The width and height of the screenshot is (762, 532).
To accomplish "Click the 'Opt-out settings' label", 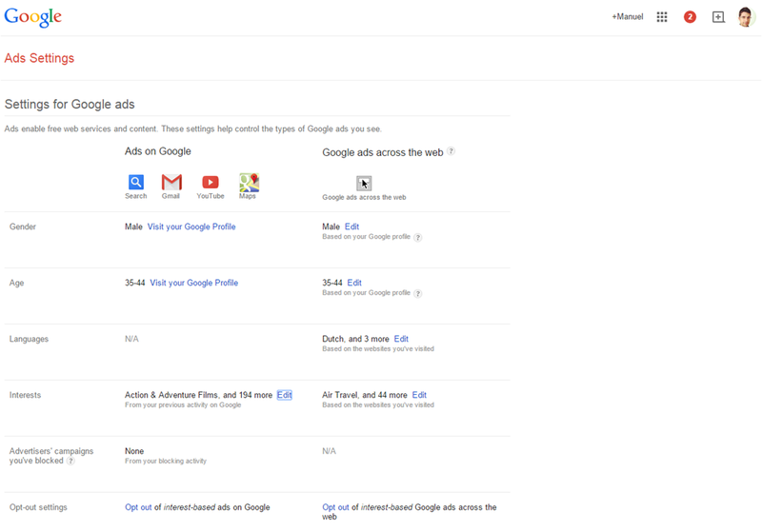I will (38, 507).
